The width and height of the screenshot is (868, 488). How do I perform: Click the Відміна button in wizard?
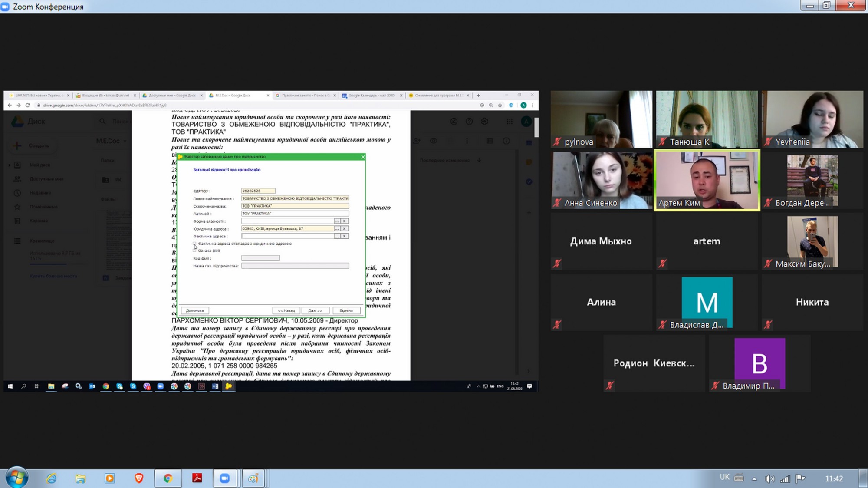[x=346, y=310]
